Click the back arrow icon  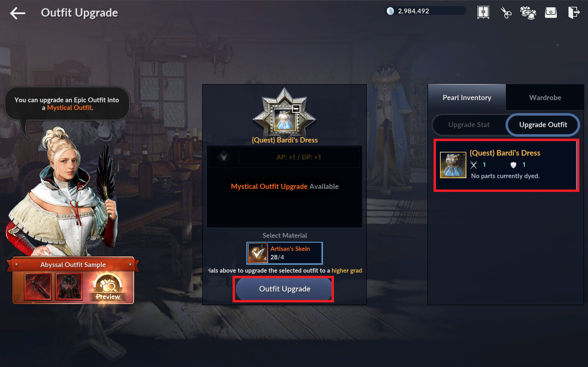(x=17, y=13)
